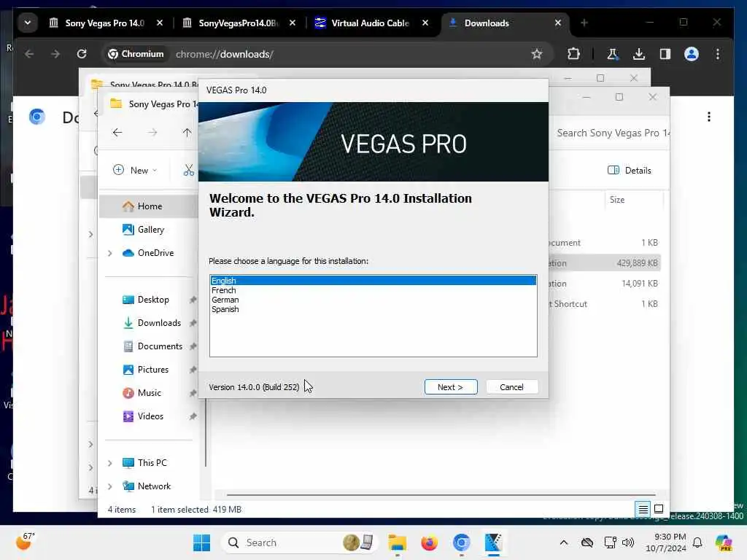Viewport: 747px width, 560px height.
Task: Expand the Network tree node
Action: point(110,486)
